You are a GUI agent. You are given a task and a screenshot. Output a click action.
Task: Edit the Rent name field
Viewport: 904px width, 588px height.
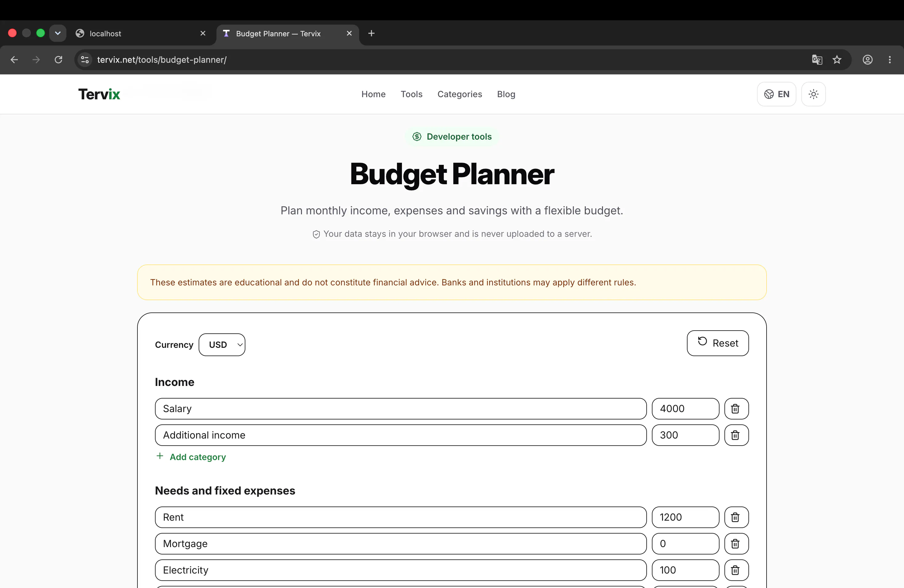(x=401, y=517)
